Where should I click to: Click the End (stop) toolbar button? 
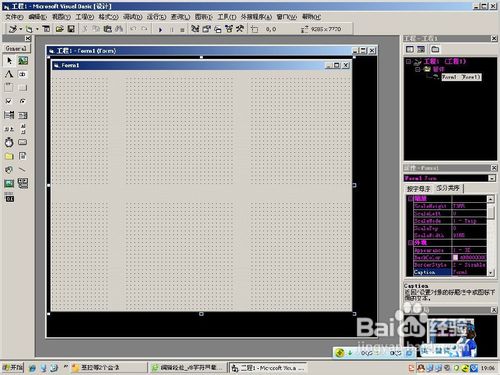coord(182,30)
